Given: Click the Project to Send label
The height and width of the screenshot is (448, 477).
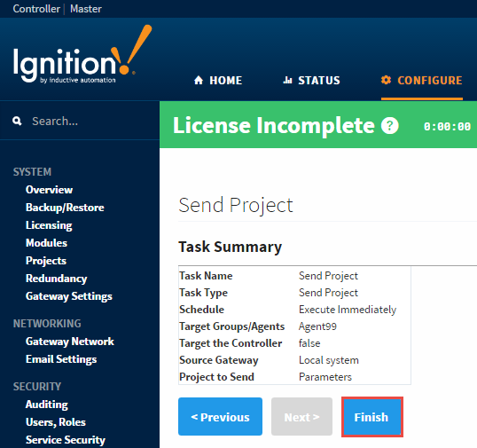Looking at the screenshot, I should click(216, 377).
